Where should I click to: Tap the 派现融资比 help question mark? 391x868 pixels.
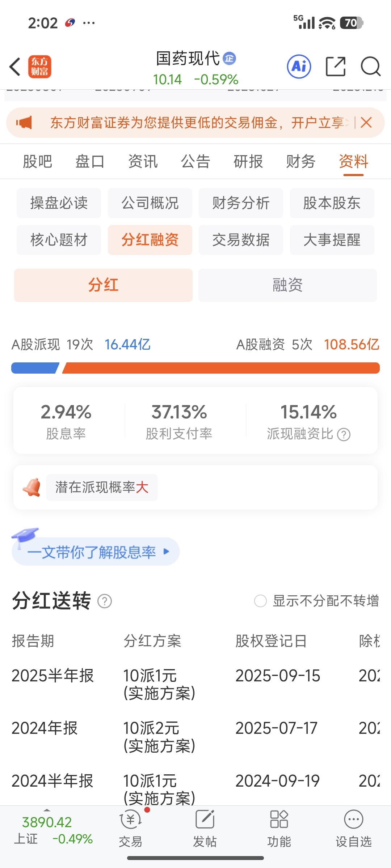[x=344, y=434]
